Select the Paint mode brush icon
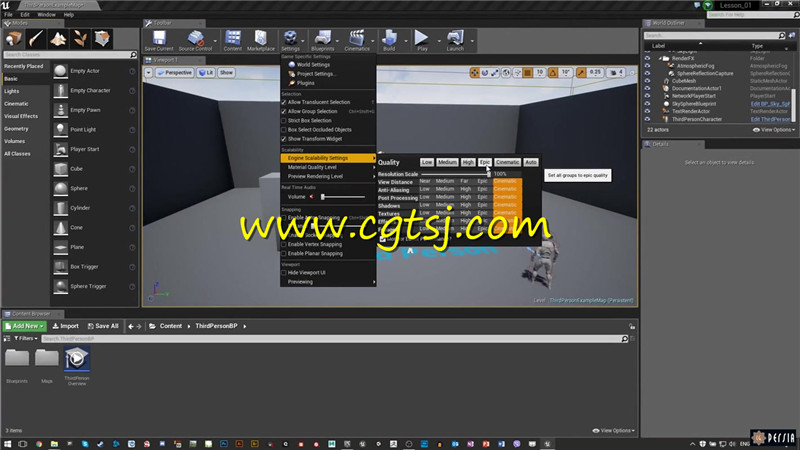Viewport: 800px width, 450px height. coord(36,38)
